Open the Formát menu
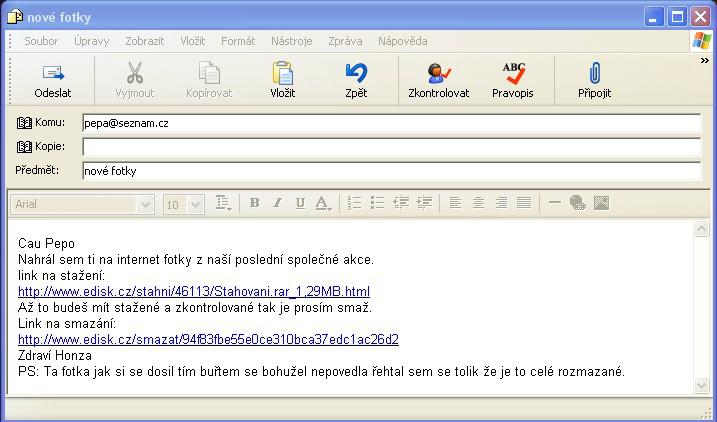This screenshot has width=717, height=422. pos(238,41)
